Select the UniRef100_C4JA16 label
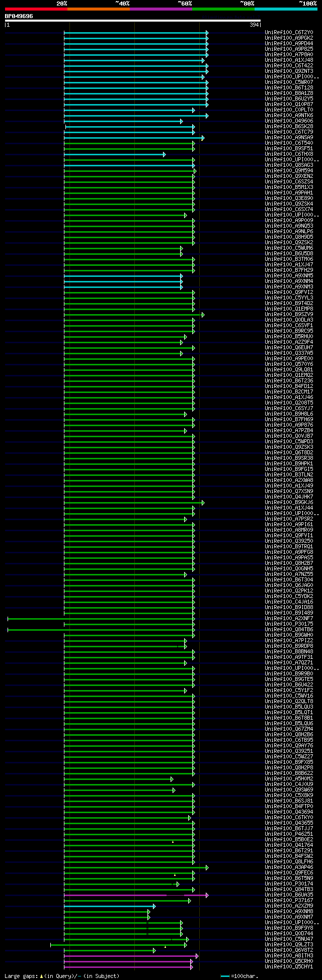 click(x=289, y=602)
